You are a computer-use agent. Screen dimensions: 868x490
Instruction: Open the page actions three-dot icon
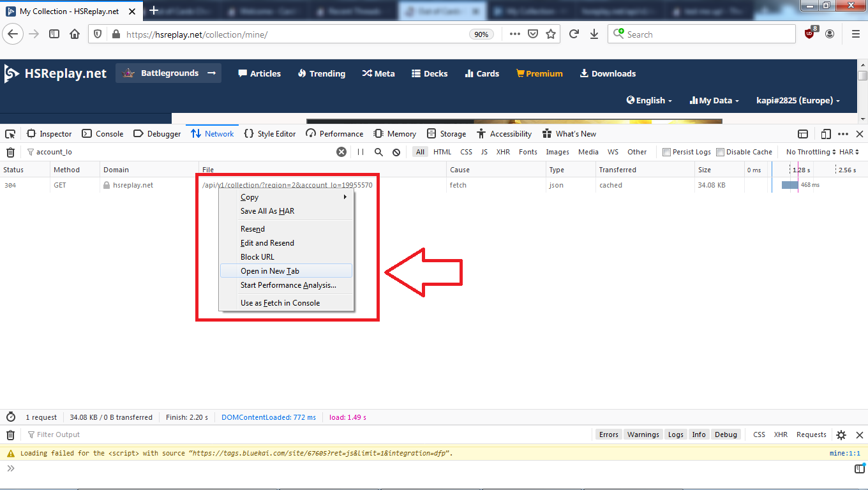tap(515, 34)
